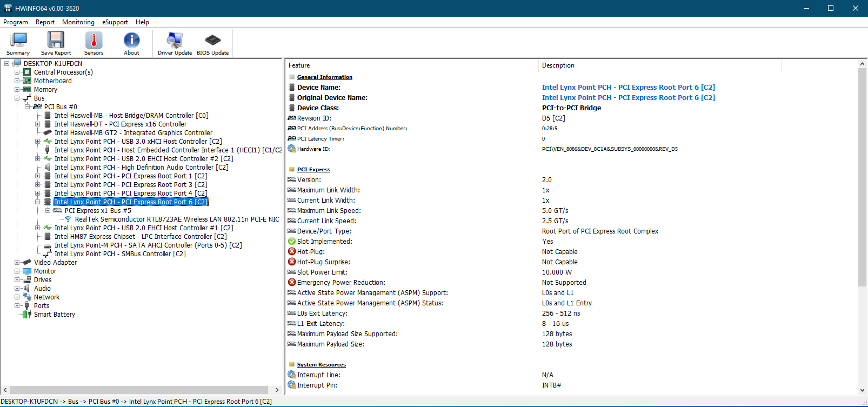Click the Interrupt Line gear icon

tap(292, 375)
